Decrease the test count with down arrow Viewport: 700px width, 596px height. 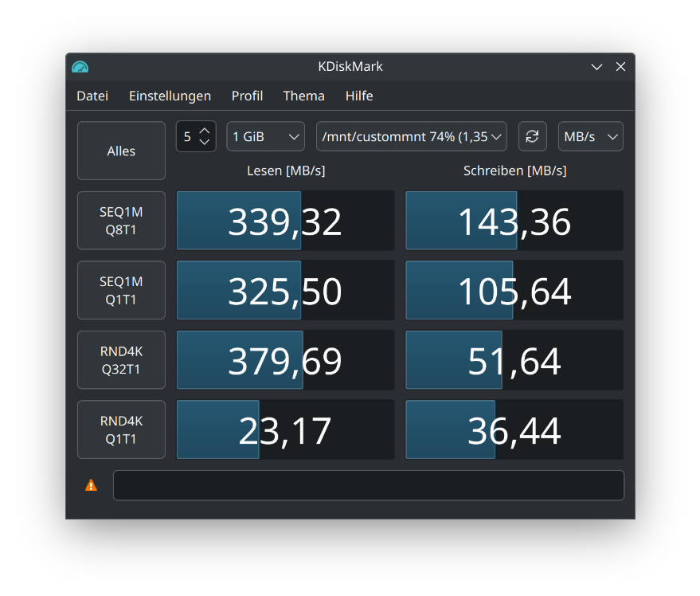(x=205, y=142)
